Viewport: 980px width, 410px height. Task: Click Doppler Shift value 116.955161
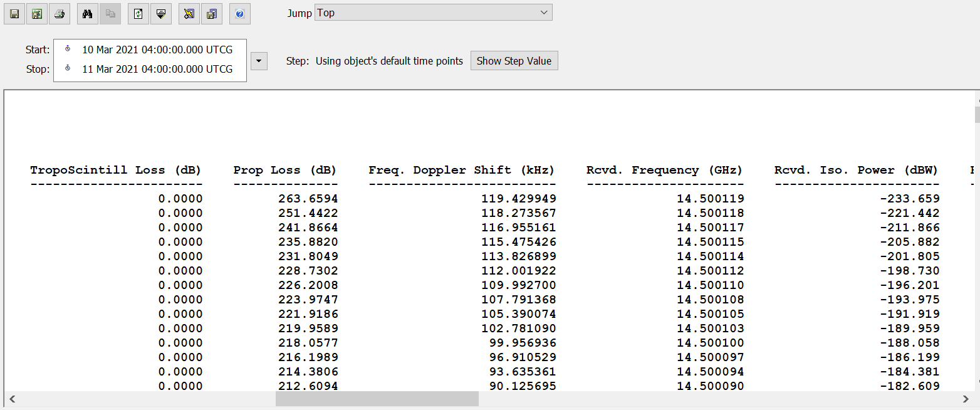(x=518, y=228)
